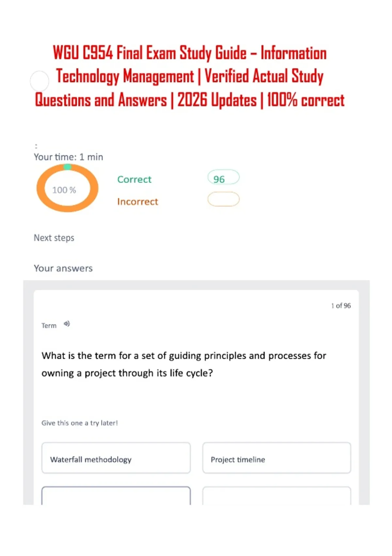Open the Next steps section
This screenshot has height=556, width=392.
coord(54,238)
